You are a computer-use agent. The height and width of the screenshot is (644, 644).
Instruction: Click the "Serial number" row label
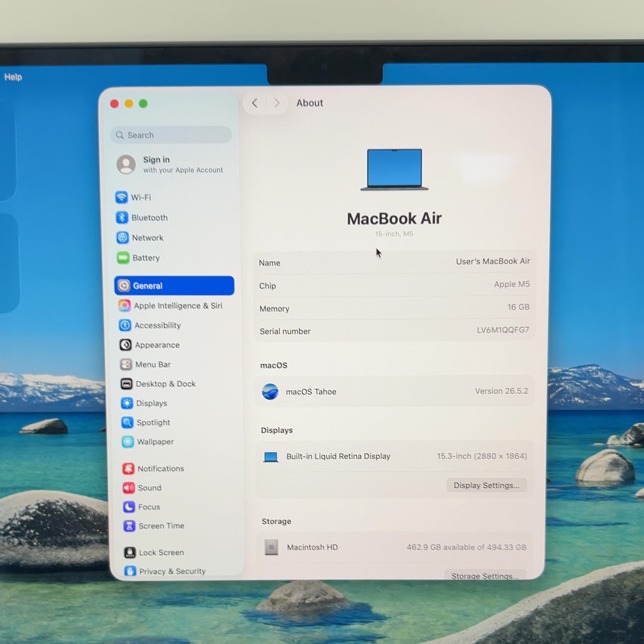[285, 331]
